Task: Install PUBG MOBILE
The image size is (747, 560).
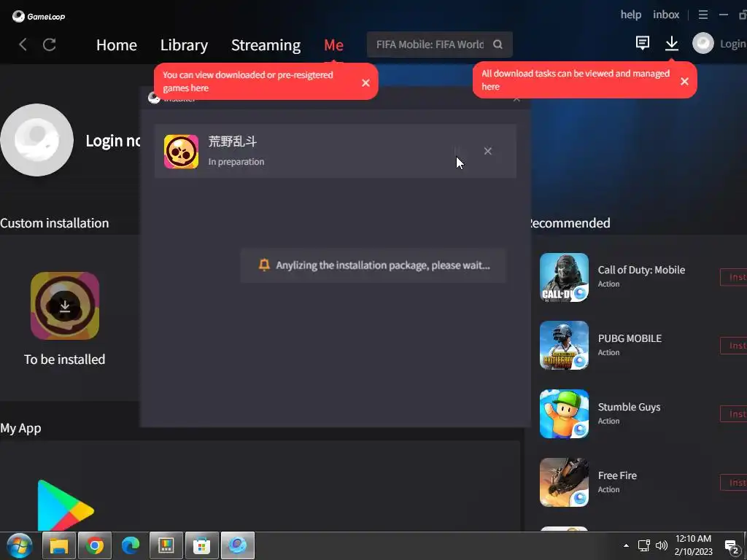Action: pos(734,346)
